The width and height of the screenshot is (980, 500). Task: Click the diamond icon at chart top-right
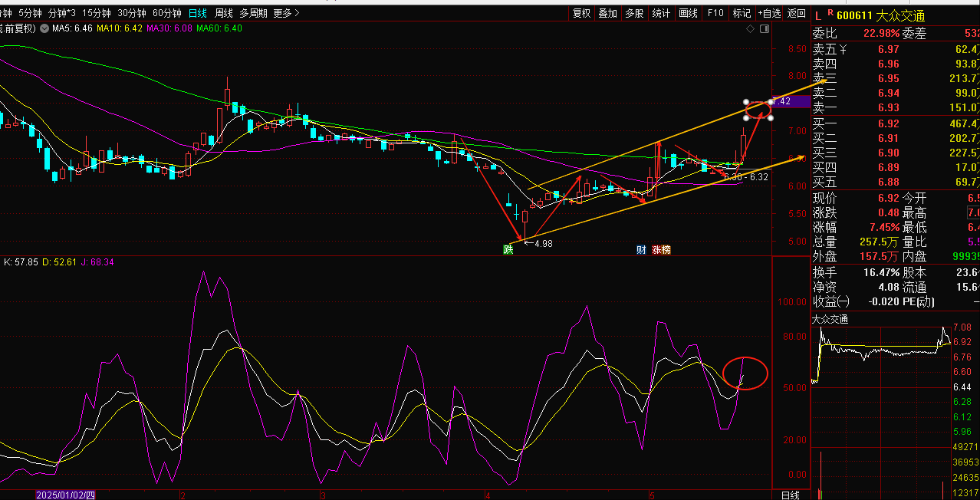coord(750,28)
